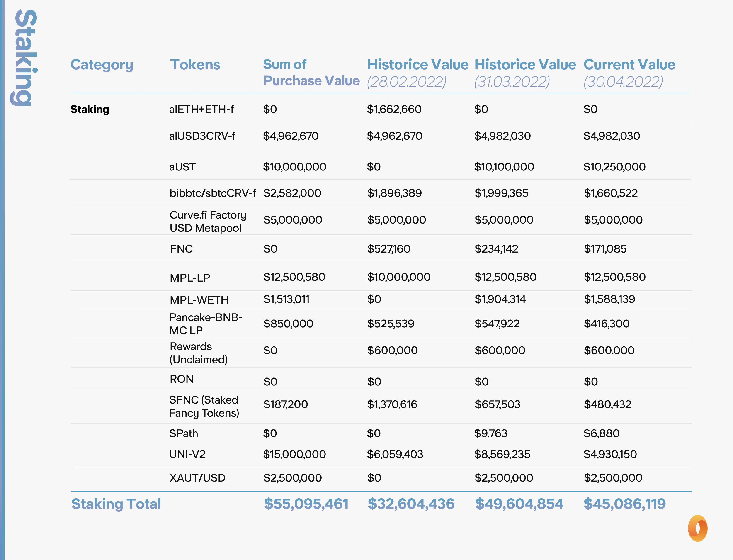Click the $8,569,235 value
The image size is (733, 560).
click(502, 454)
